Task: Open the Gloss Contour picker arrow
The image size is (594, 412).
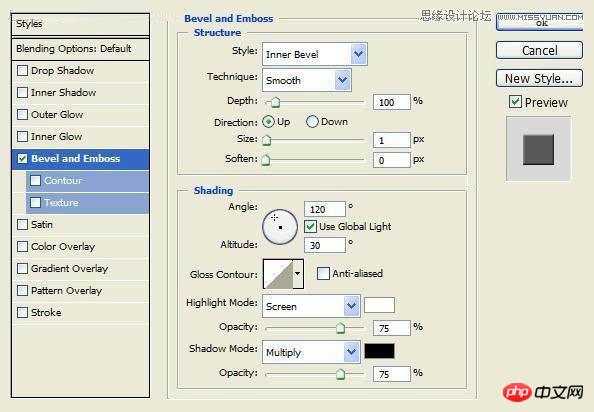Action: tap(298, 274)
